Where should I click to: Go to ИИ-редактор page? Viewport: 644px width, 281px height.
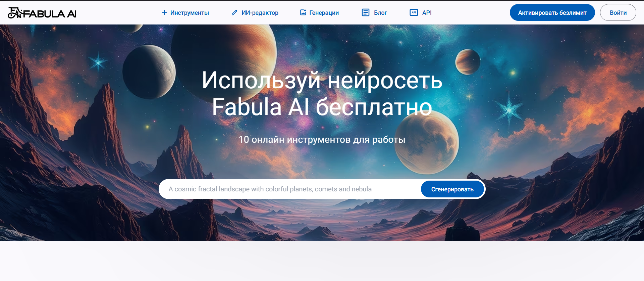(x=260, y=13)
